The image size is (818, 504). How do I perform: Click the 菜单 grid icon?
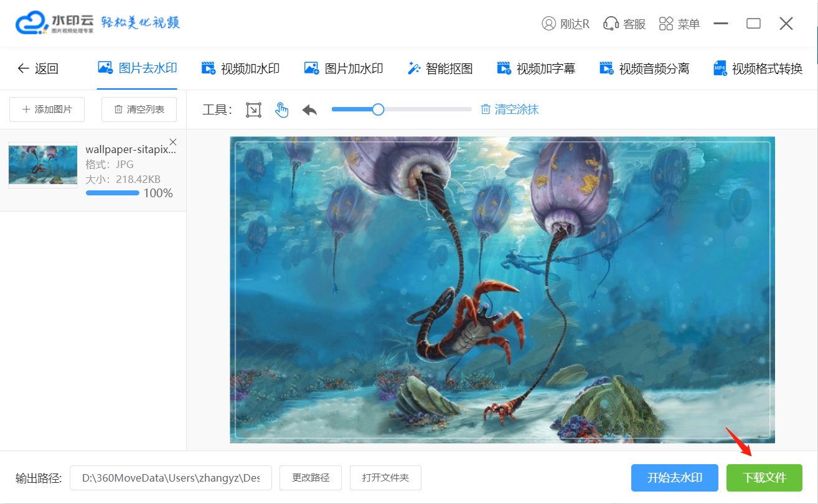tap(666, 24)
